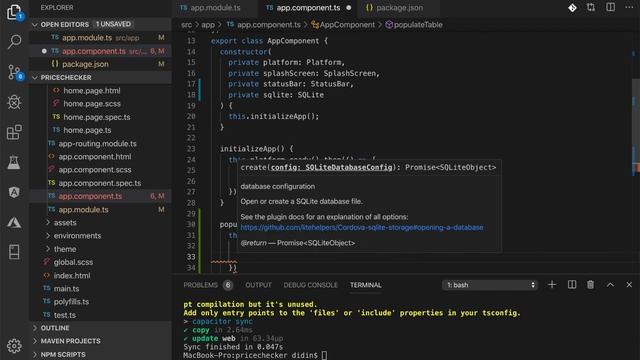Switch to the package.json editor tab
640x360 pixels.
(399, 8)
